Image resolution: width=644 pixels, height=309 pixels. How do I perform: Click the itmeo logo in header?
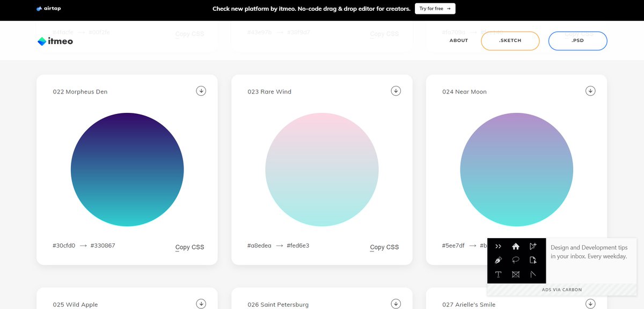[55, 41]
